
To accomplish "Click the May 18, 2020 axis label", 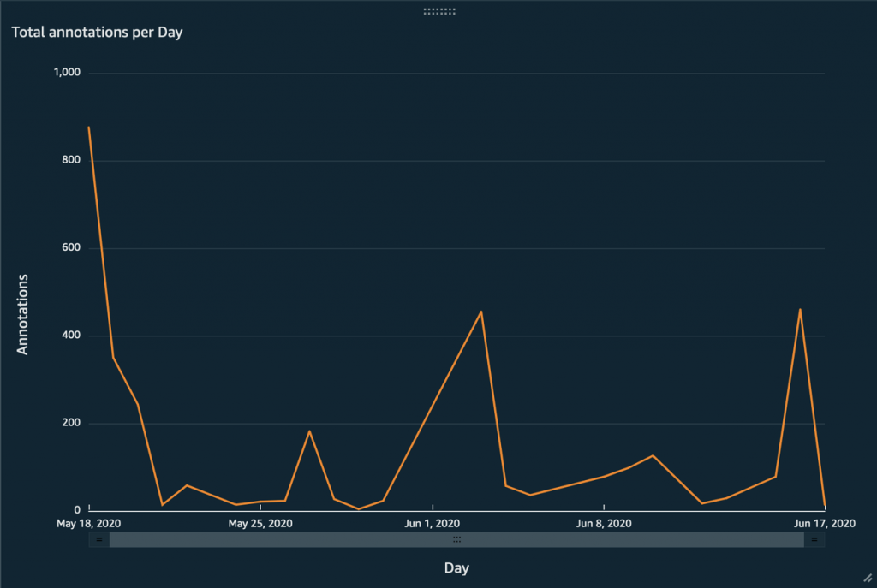I will click(x=88, y=523).
